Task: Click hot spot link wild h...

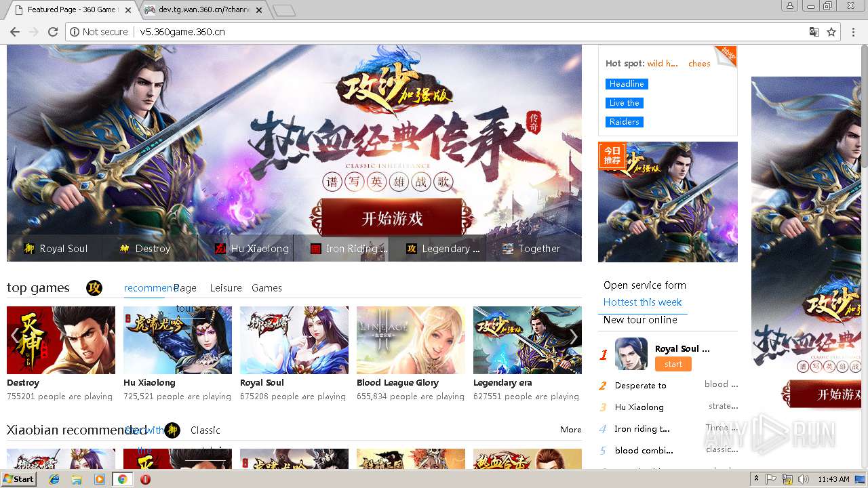Action: [663, 64]
